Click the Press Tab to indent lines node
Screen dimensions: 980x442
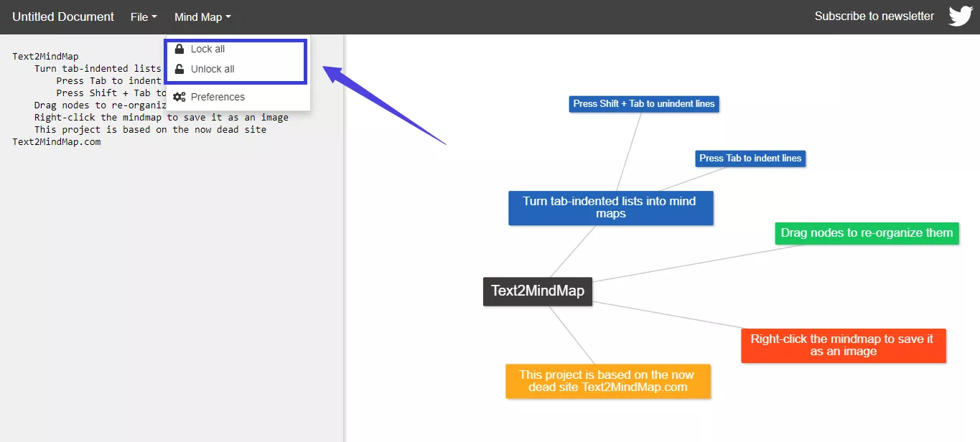750,158
